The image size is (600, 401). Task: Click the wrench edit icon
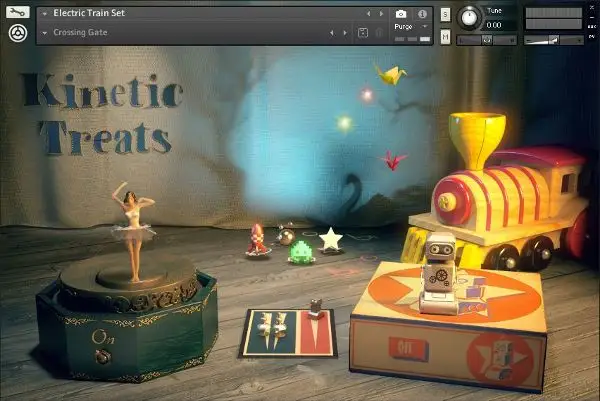click(x=17, y=13)
